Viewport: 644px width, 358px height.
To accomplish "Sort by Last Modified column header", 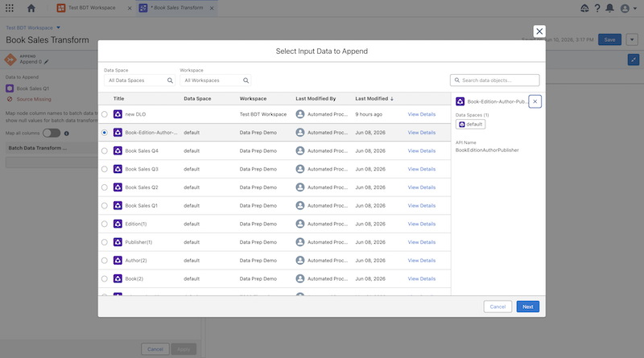I will point(374,98).
